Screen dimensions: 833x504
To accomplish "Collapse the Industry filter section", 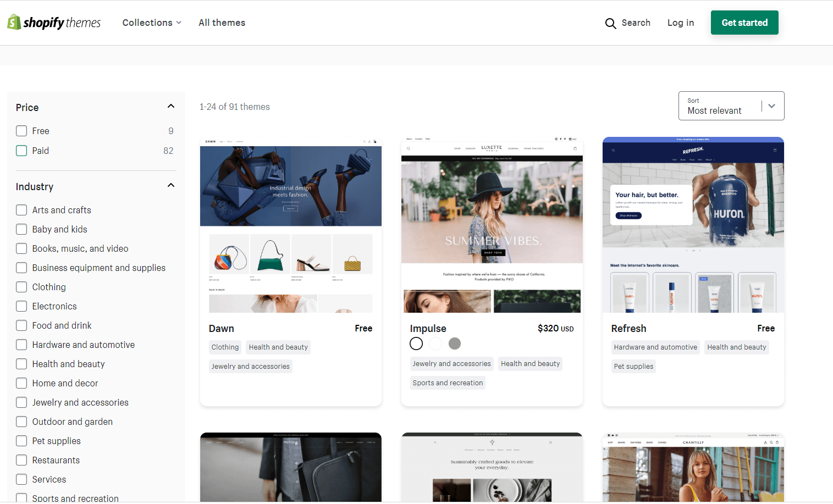I will (x=170, y=185).
